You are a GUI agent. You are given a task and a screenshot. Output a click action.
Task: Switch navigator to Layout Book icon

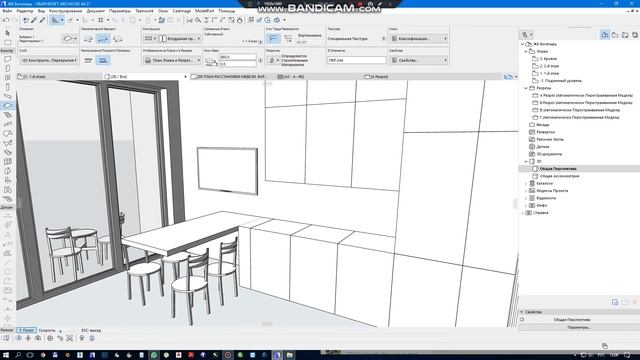coord(625,35)
